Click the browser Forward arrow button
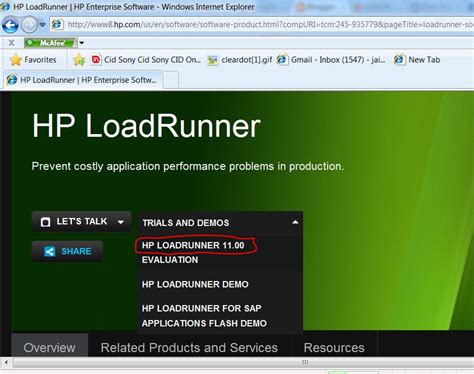474x374 pixels. (29, 25)
